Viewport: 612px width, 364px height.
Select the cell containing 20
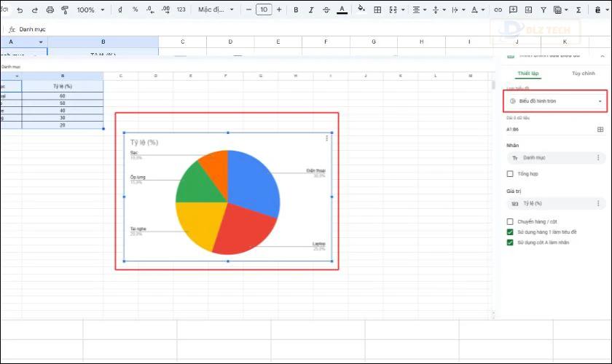(x=63, y=125)
